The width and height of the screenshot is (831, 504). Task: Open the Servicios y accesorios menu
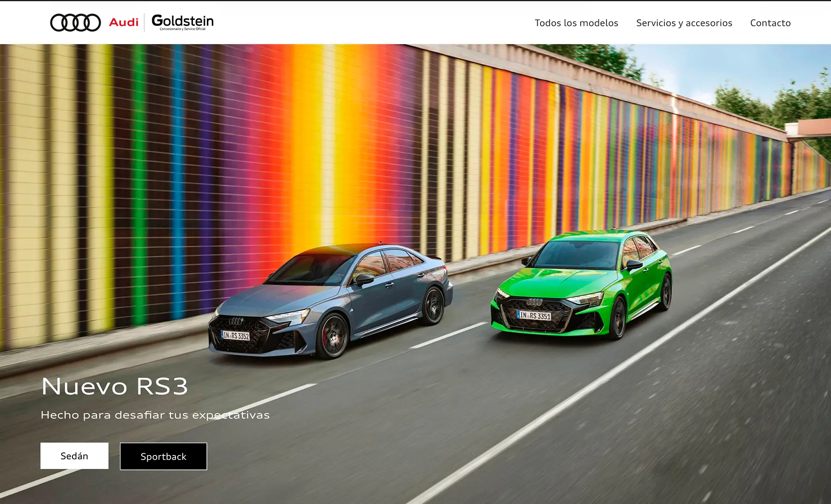coord(684,23)
